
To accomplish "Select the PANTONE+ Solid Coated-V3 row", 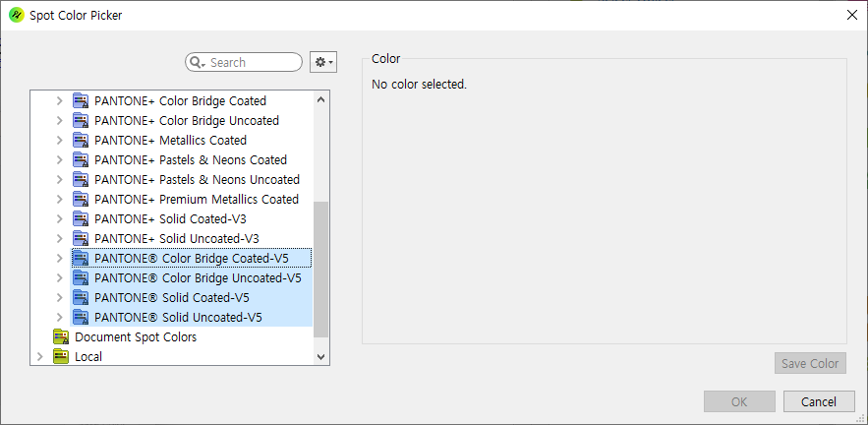I will pyautogui.click(x=170, y=218).
